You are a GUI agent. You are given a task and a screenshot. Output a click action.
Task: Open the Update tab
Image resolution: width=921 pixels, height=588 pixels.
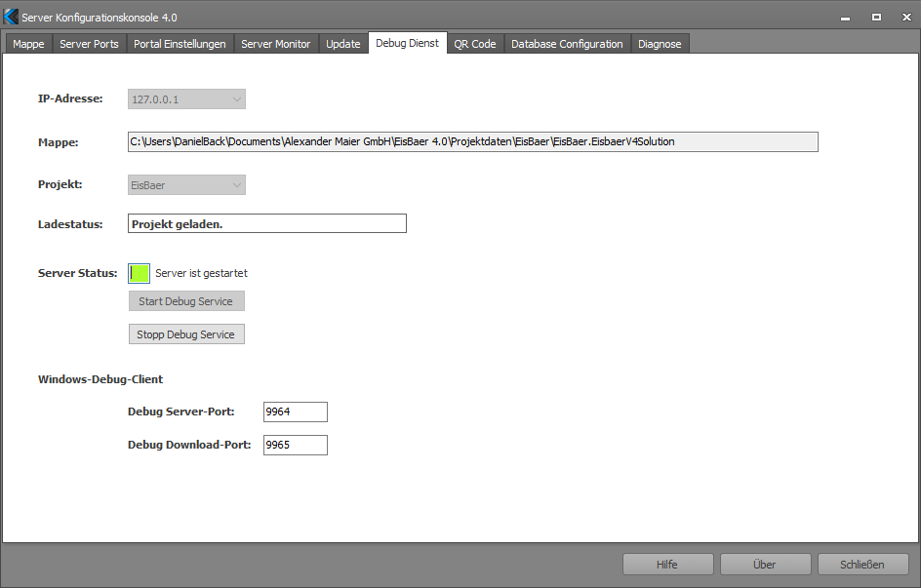[343, 44]
